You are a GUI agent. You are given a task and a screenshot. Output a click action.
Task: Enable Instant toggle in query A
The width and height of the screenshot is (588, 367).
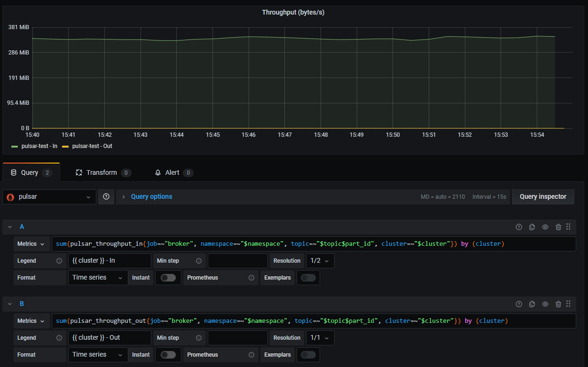168,278
